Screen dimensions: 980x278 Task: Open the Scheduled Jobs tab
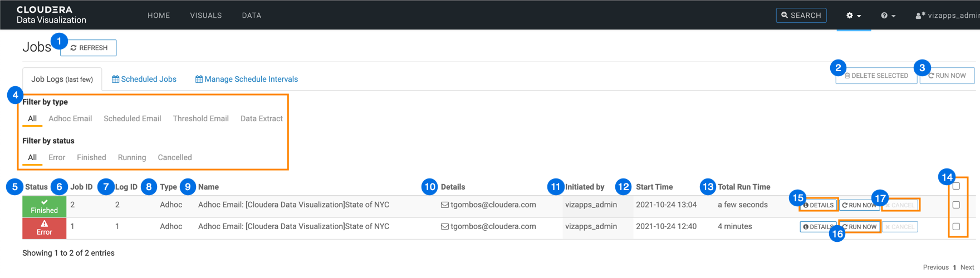[x=144, y=79]
